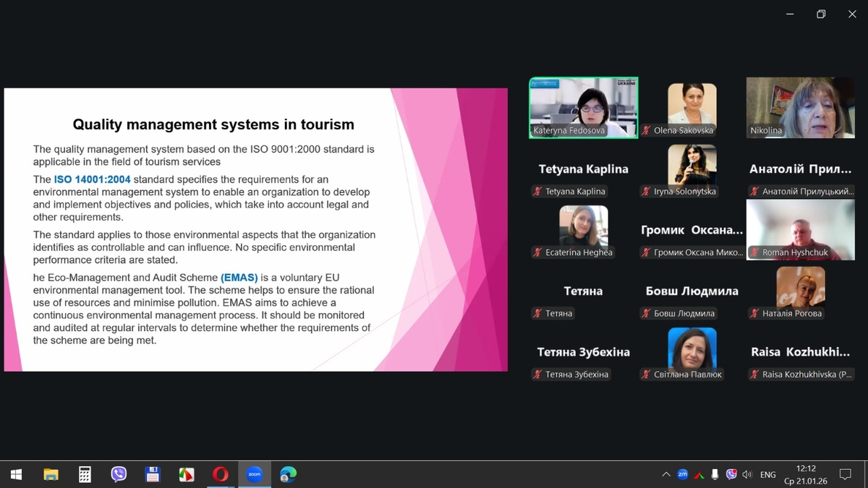Open the Calculator app in the taskbar
Image resolution: width=868 pixels, height=488 pixels.
point(85,474)
